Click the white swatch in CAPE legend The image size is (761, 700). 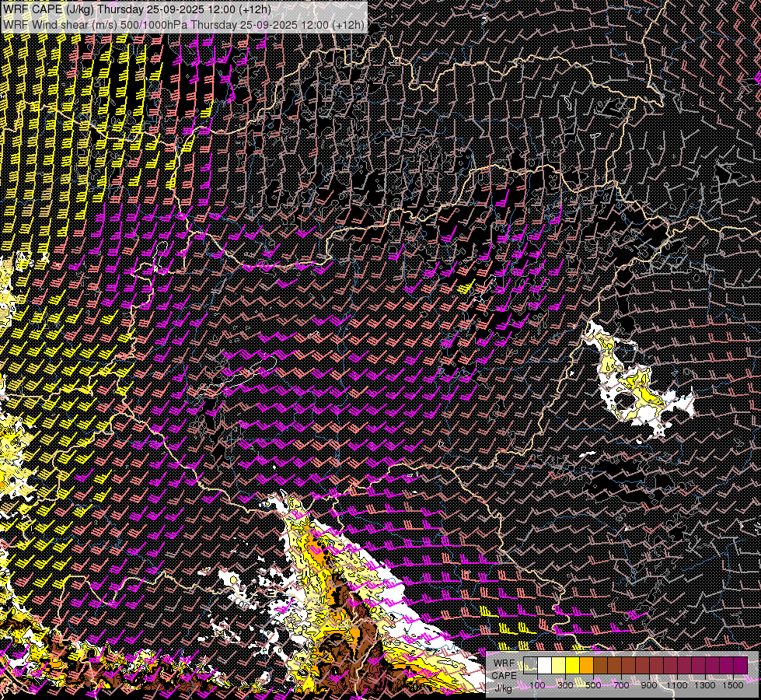545,665
